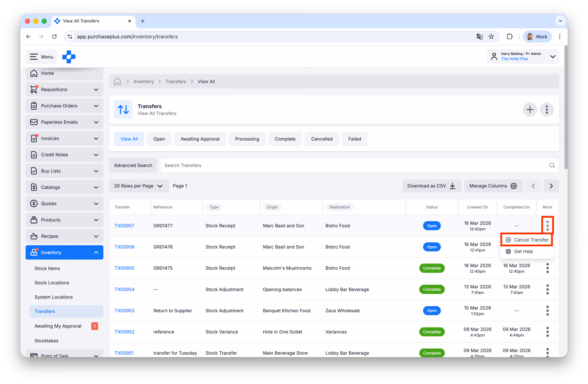Switch to the Failed tab
The width and height of the screenshot is (588, 384).
pos(355,139)
